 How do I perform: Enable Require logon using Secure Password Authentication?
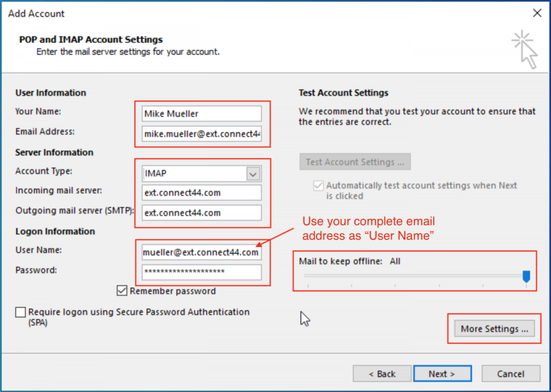20,312
